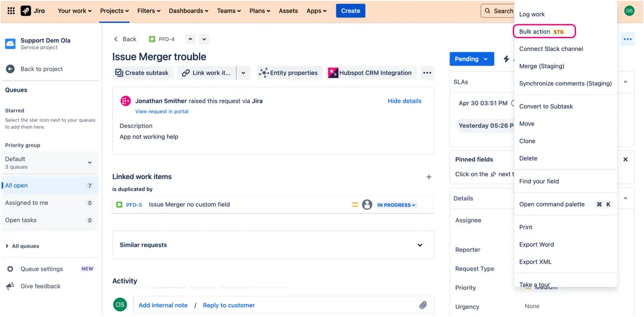This screenshot has width=644, height=317.
Task: Click the View request in portal link
Action: (x=162, y=112)
